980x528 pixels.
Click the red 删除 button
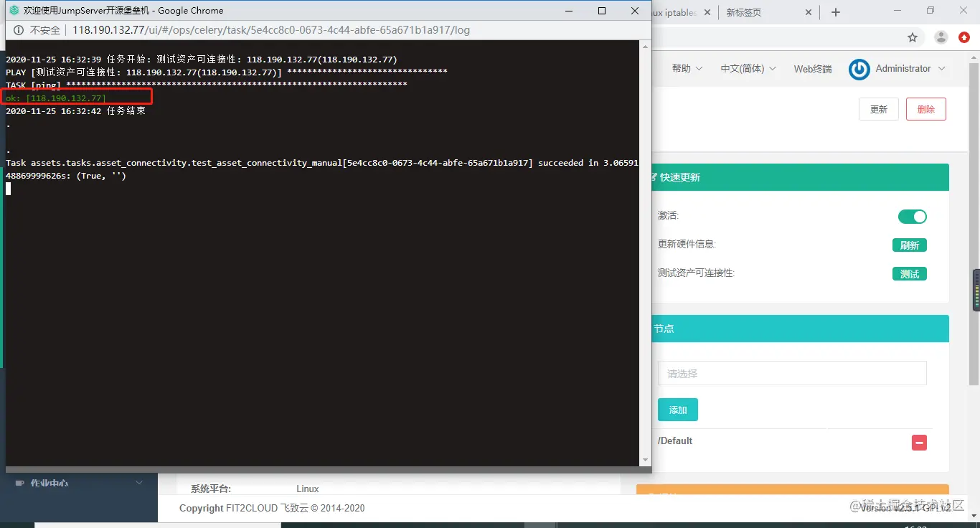(x=926, y=109)
